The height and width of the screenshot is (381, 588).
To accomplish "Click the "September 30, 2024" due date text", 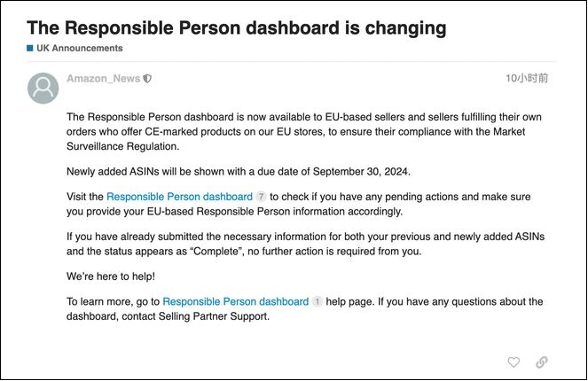I will (360, 171).
